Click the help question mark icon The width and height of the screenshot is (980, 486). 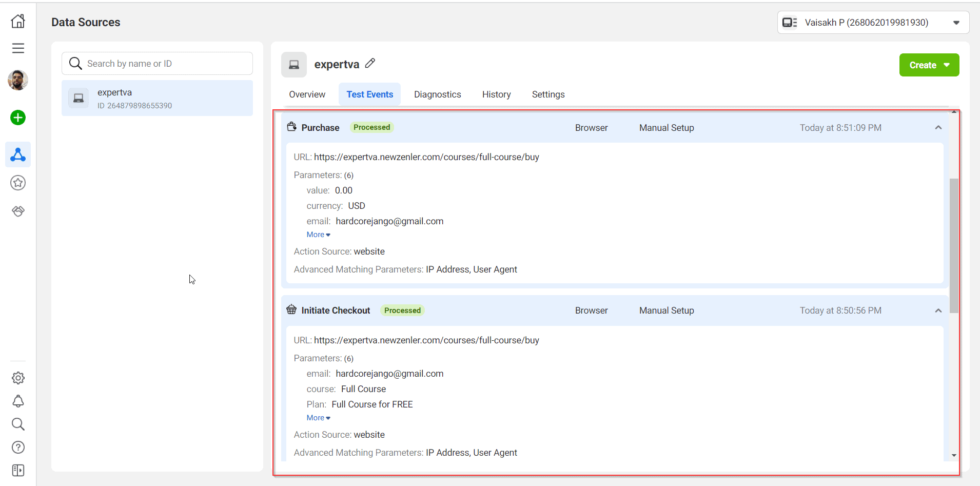click(x=18, y=448)
